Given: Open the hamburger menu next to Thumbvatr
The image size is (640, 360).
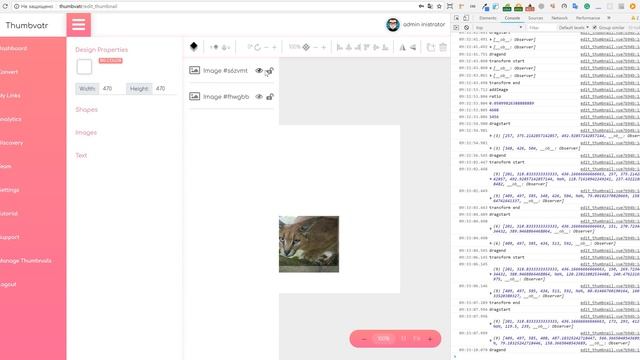Looking at the screenshot, I should [79, 24].
